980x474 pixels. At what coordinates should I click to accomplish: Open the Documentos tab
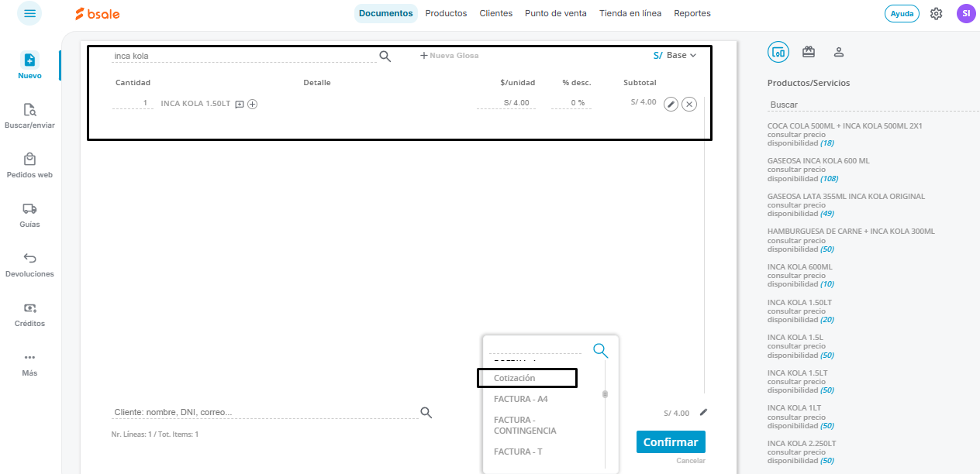click(386, 13)
